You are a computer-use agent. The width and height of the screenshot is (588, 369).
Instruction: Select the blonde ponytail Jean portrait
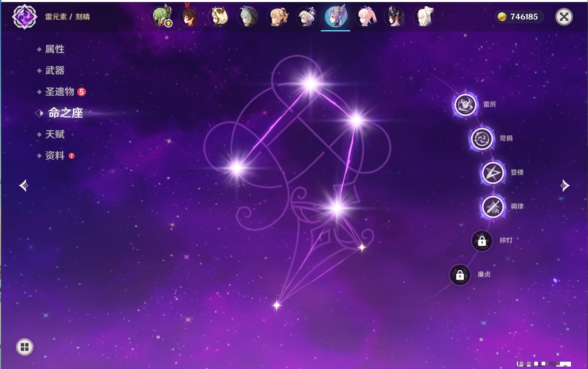click(278, 17)
